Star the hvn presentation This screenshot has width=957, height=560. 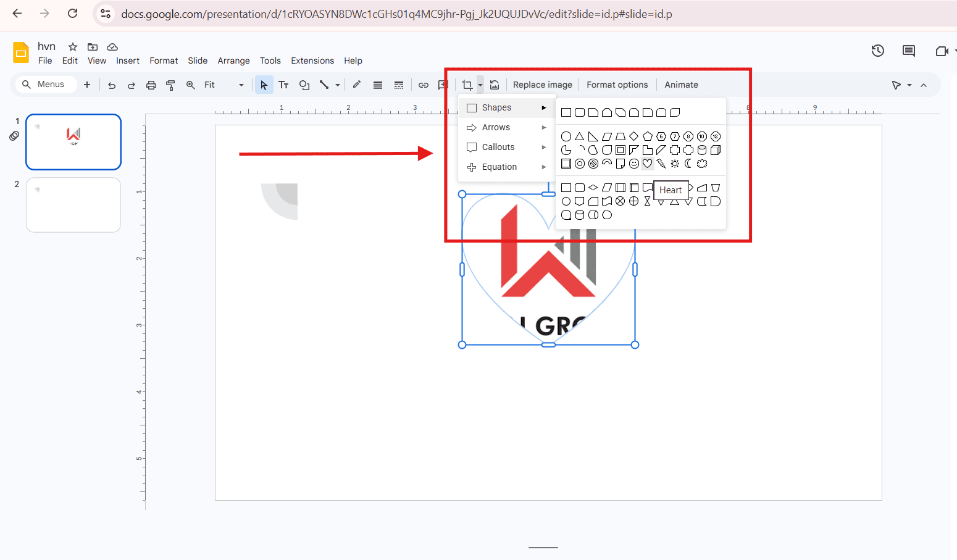[73, 47]
